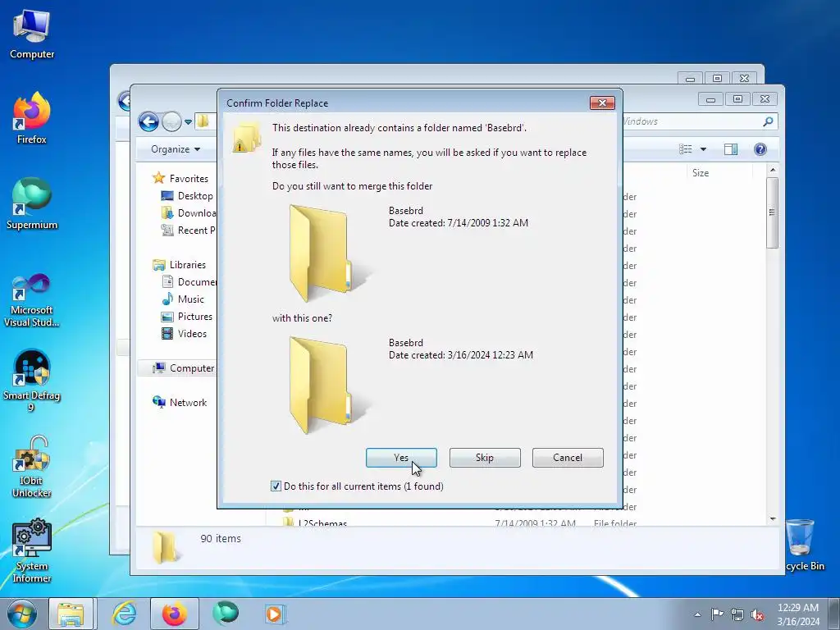Image resolution: width=840 pixels, height=630 pixels.
Task: Open Windows Media Player from taskbar
Action: click(x=276, y=614)
